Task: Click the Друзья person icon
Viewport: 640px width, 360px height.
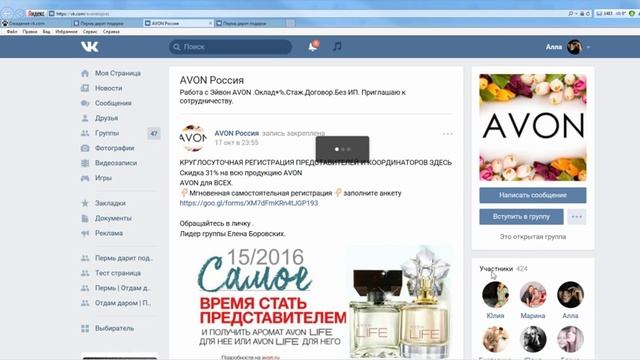Action: tap(85, 118)
